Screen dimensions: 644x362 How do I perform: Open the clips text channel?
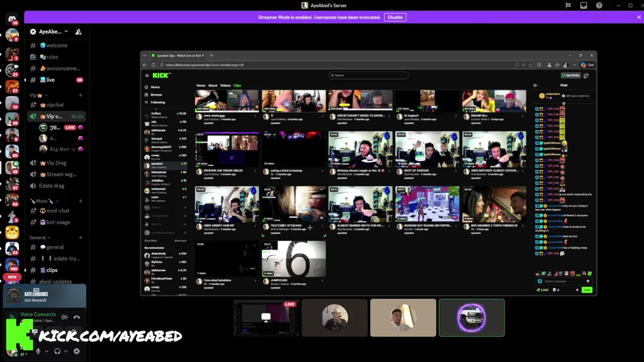[55, 270]
